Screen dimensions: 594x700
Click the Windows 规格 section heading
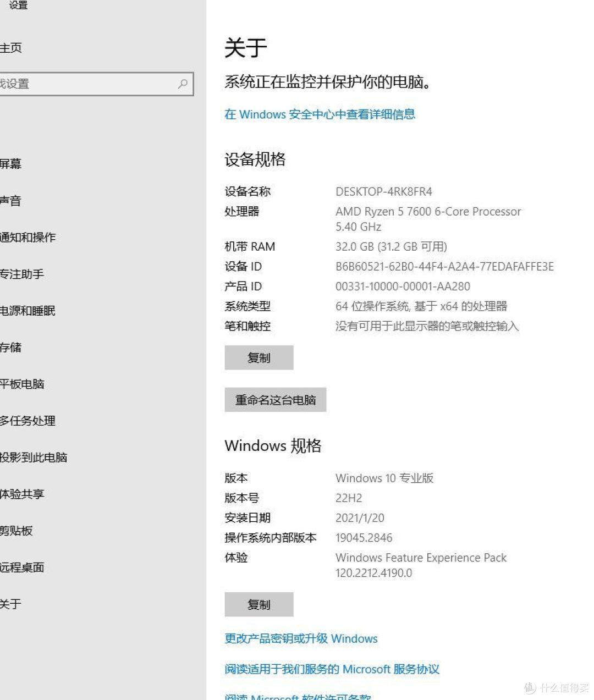click(x=273, y=445)
